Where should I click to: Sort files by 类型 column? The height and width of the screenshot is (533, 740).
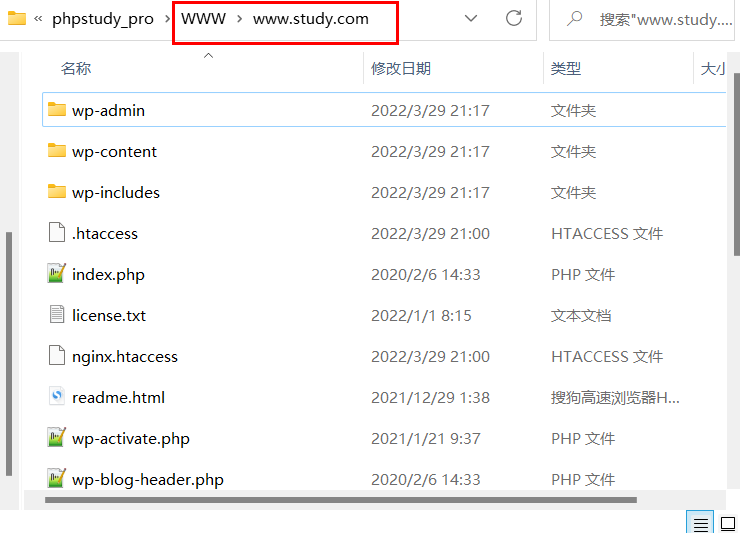[565, 68]
